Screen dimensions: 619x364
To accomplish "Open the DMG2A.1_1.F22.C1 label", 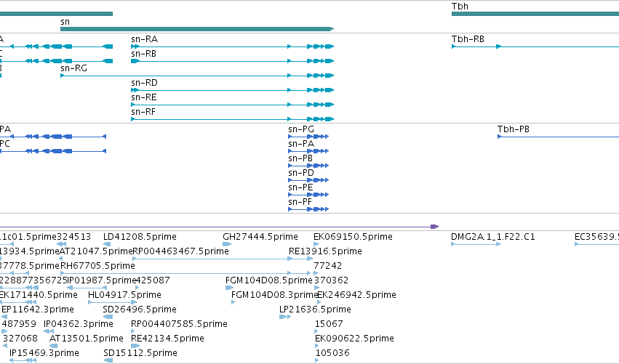I will (493, 237).
